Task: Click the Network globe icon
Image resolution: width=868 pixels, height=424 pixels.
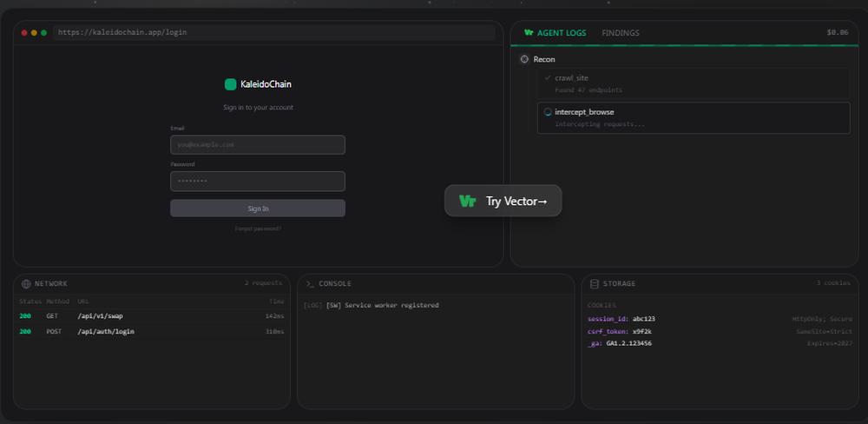Action: click(26, 284)
